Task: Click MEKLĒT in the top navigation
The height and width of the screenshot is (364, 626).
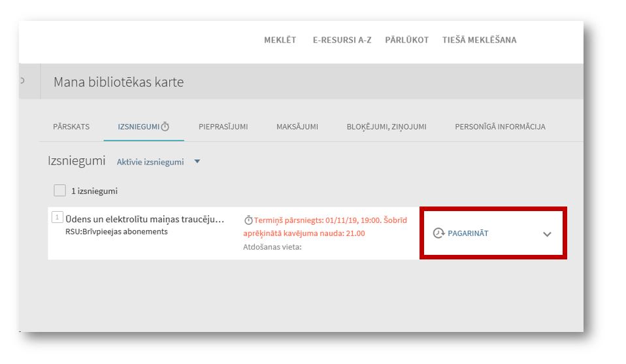Action: click(280, 40)
